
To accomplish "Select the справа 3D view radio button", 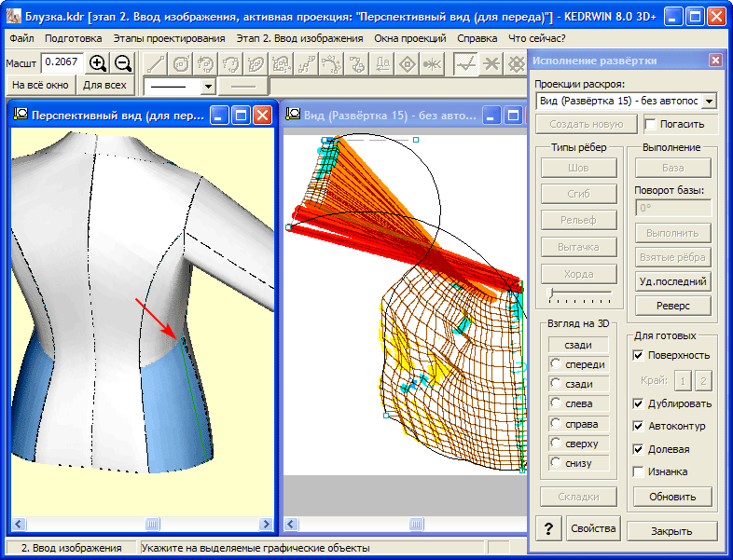I will click(556, 424).
